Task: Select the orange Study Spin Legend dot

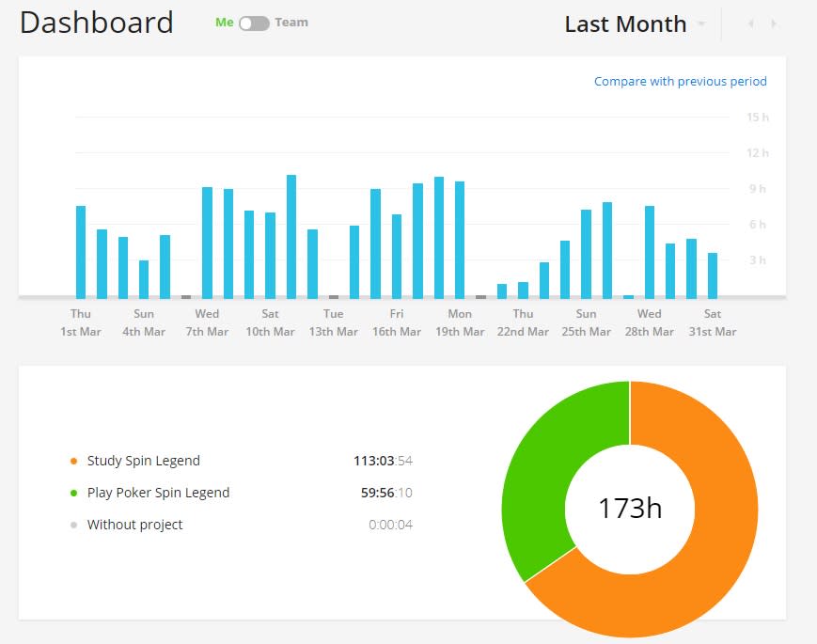Action: [x=74, y=461]
